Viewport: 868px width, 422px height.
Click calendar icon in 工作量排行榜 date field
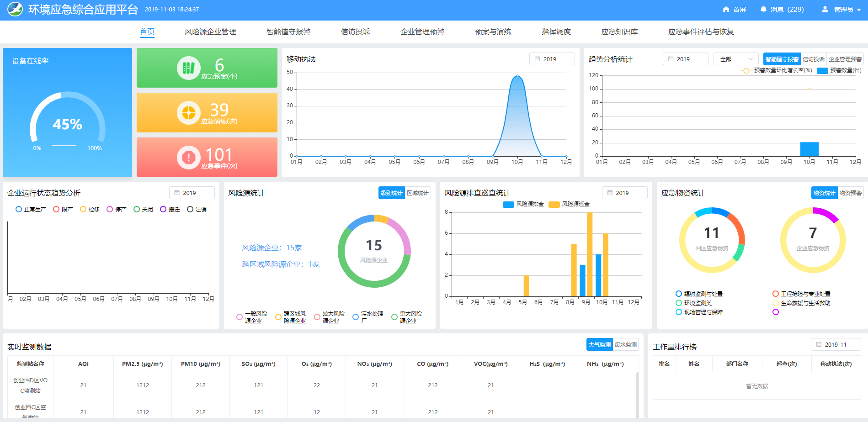pos(819,344)
